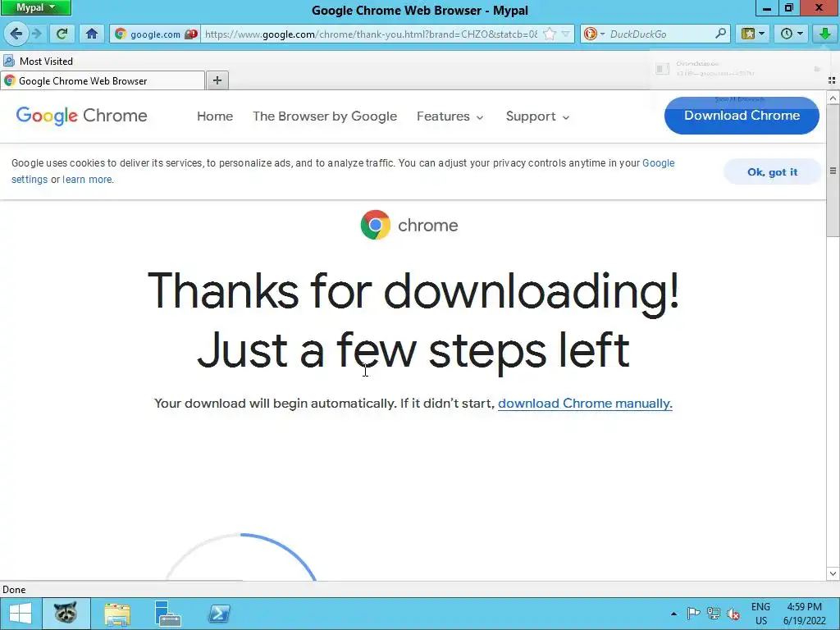Click the search magnifier icon
Image resolution: width=840 pixels, height=630 pixels.
click(x=720, y=34)
